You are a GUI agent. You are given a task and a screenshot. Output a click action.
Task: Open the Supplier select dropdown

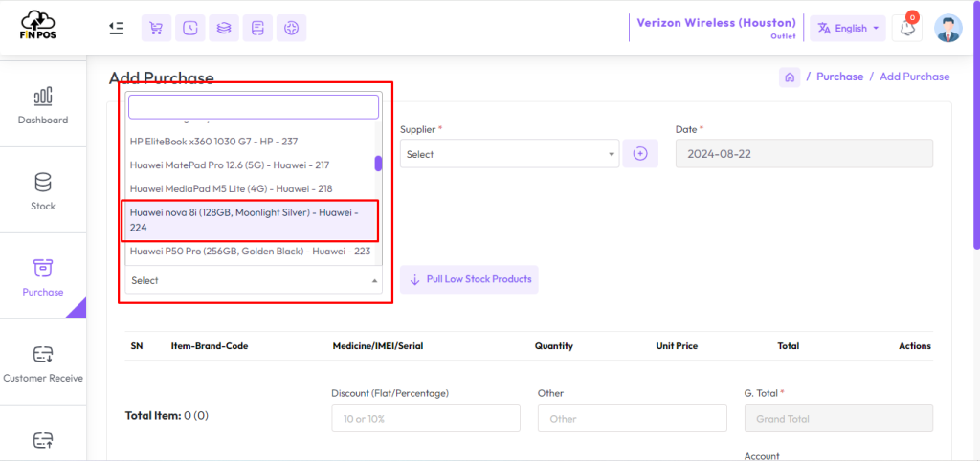coord(509,154)
